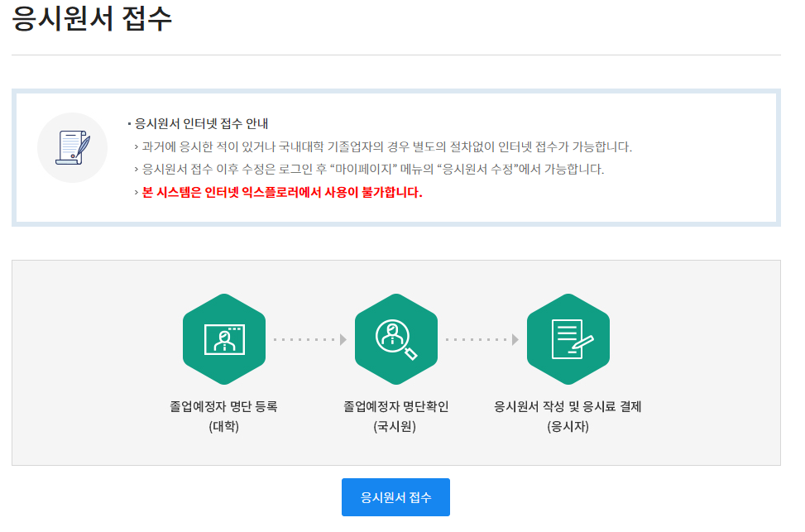Click the 응시원서 작성 및 응시료 결제 label
The image size is (805, 532).
(568, 407)
